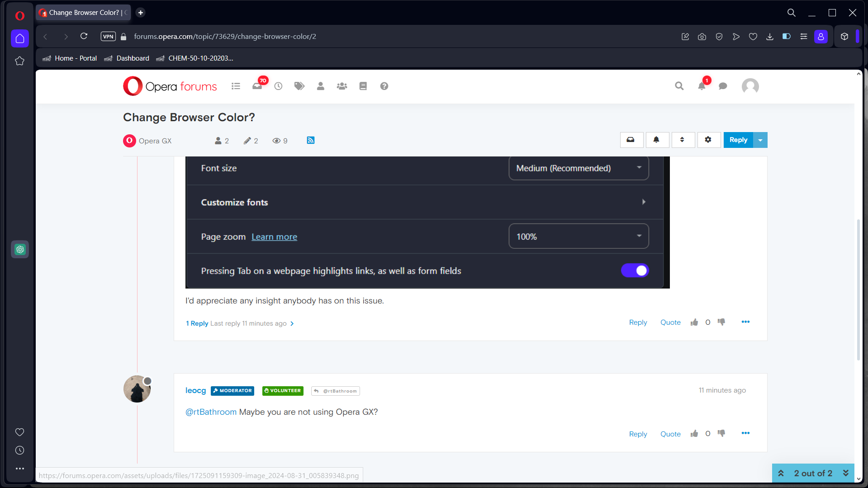
Task: Open post sort order dropdown
Action: (x=683, y=140)
